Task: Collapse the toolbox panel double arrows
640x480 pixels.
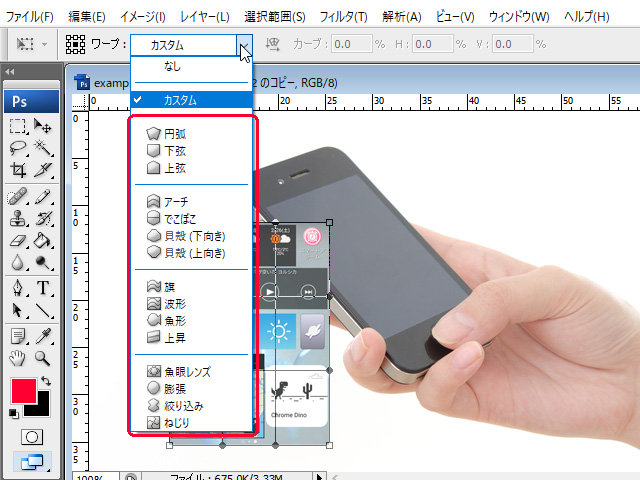Action: tap(10, 72)
